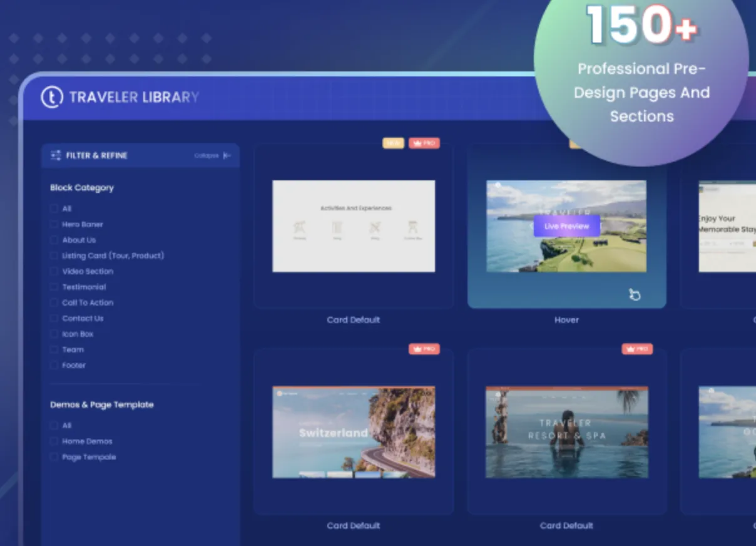Check the Team checkbox
Image resolution: width=756 pixels, height=546 pixels.
(x=54, y=349)
